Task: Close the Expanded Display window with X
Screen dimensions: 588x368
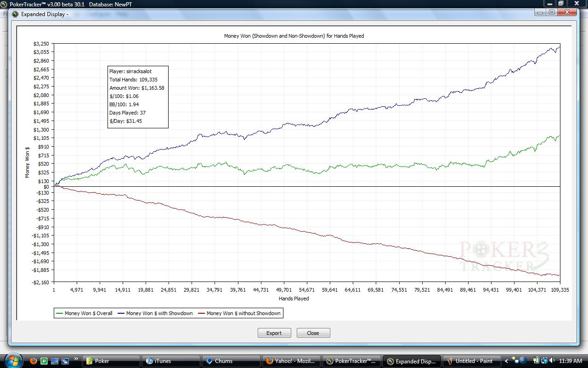Action: pos(568,12)
